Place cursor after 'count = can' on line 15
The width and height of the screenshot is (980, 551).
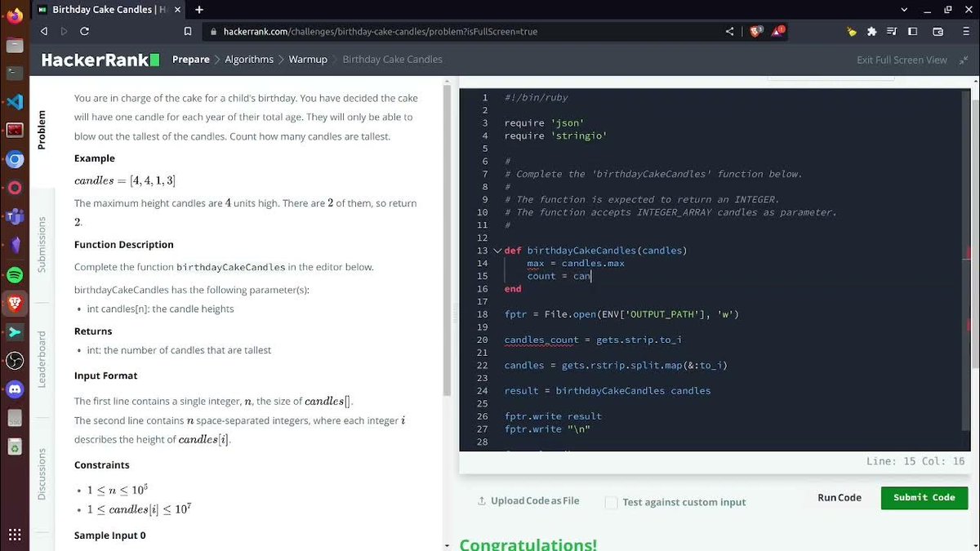click(x=591, y=276)
